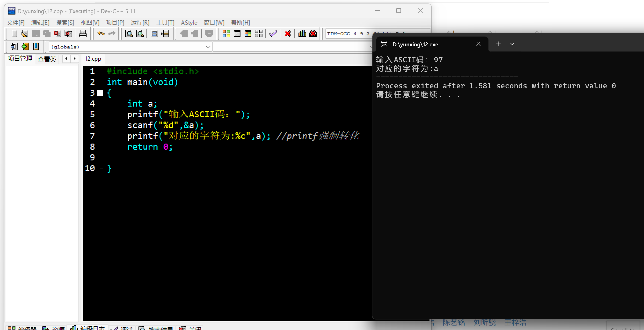Click the Profile analysis bar chart icon
The image size is (644, 330).
point(302,33)
